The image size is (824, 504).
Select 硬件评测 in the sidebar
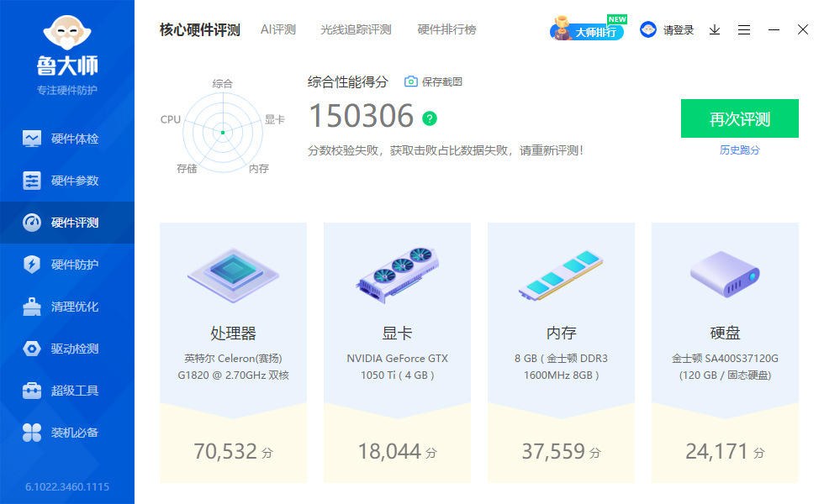[67, 223]
